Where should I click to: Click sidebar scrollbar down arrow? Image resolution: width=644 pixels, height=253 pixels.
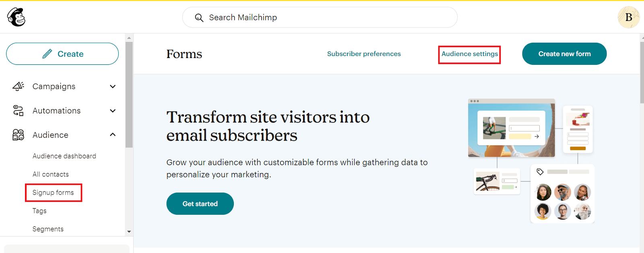tap(129, 232)
